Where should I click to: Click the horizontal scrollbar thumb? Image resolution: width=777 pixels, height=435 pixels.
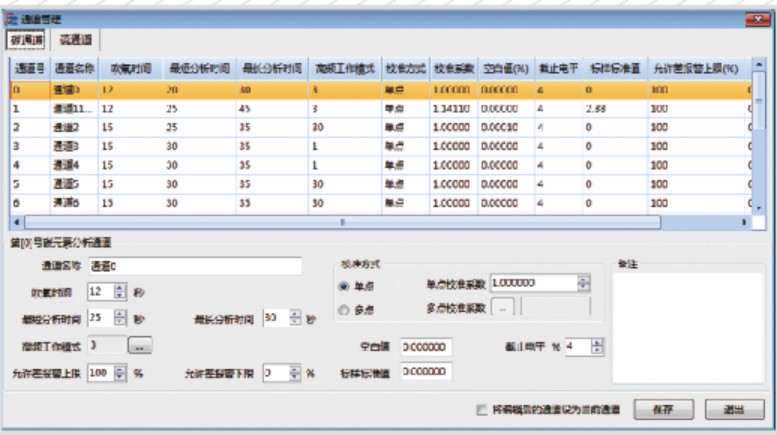342,222
